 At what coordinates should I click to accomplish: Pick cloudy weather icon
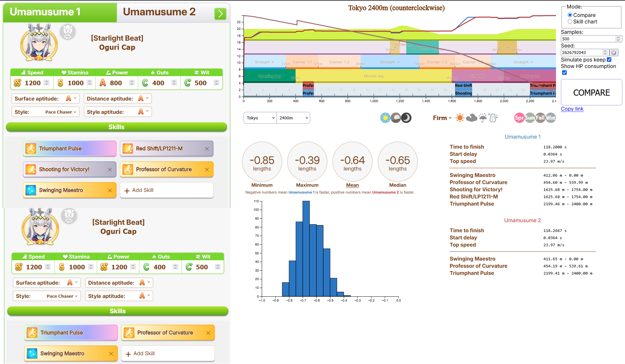click(x=471, y=118)
